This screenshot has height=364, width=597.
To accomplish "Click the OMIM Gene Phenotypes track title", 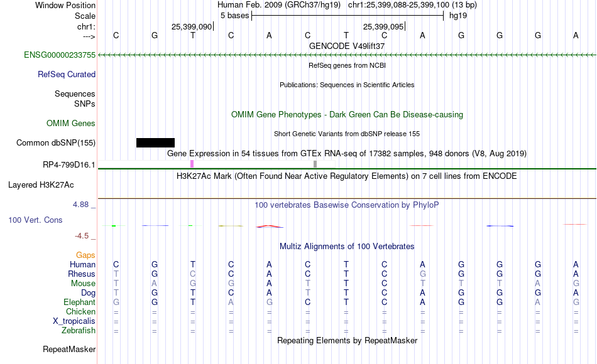I will click(x=347, y=114).
